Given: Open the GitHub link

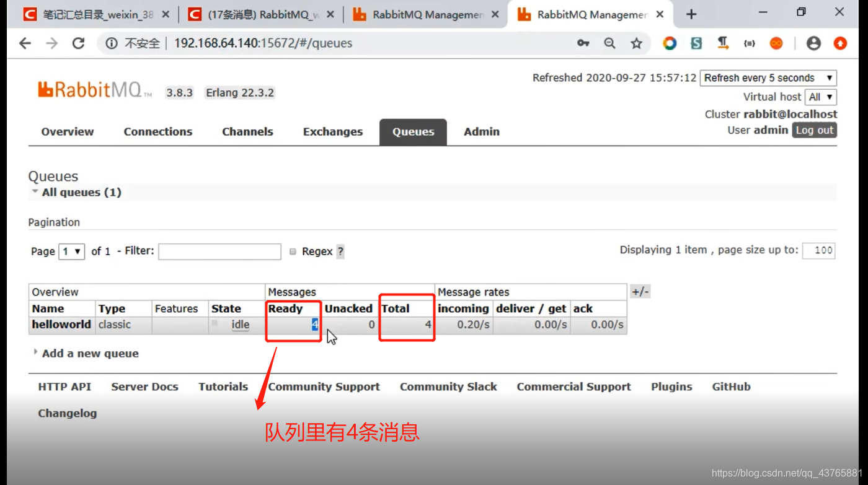Looking at the screenshot, I should coord(731,387).
